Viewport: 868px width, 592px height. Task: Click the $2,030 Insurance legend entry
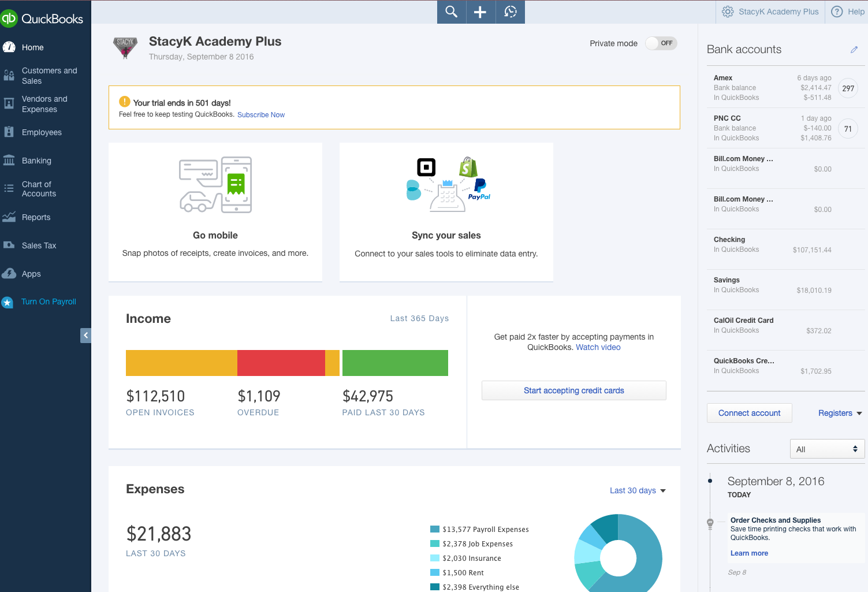[465, 558]
